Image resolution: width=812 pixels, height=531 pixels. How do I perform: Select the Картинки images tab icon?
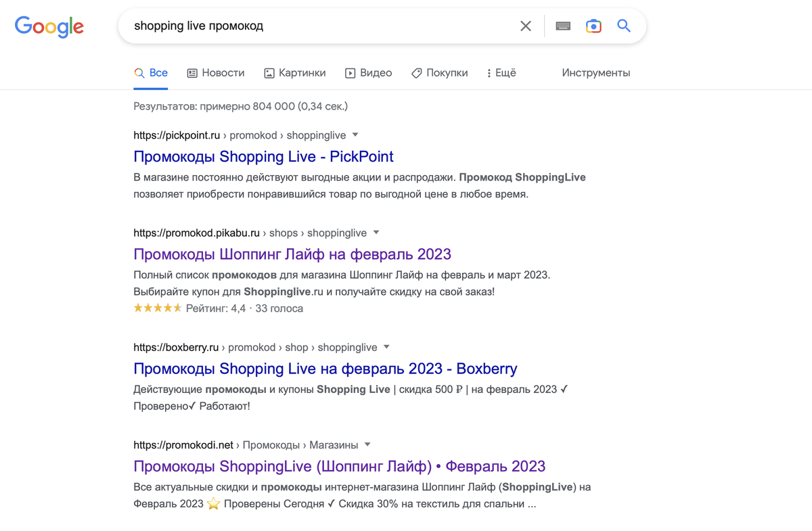pyautogui.click(x=270, y=72)
